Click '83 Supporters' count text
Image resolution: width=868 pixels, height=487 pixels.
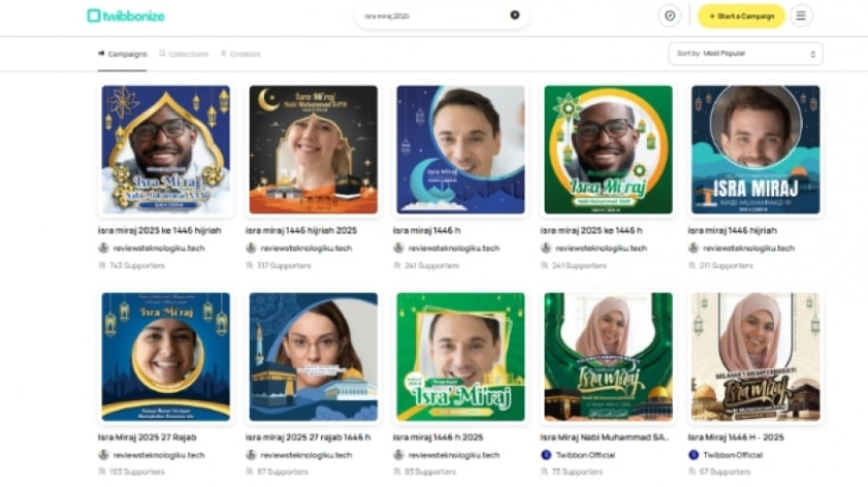430,472
